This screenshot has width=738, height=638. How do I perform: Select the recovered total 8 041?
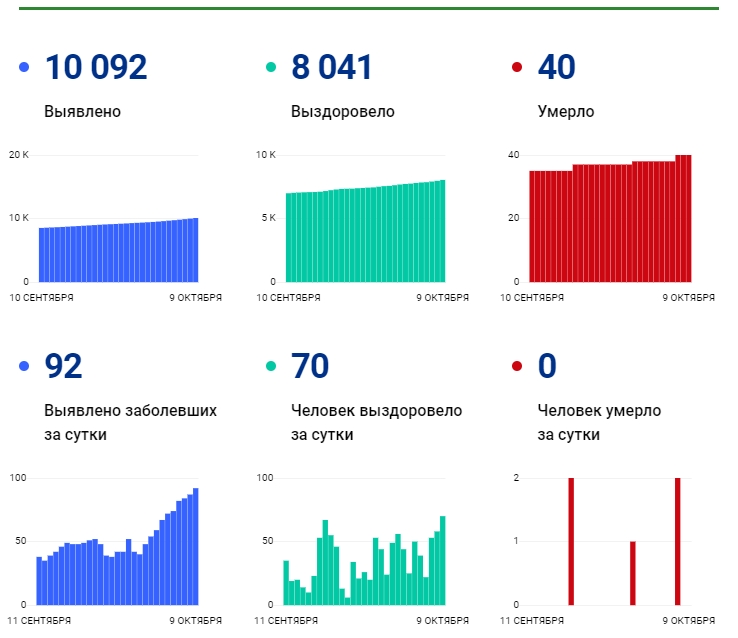pos(332,67)
